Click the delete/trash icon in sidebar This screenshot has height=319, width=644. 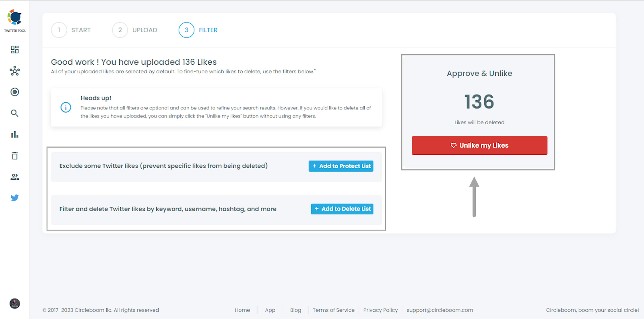pyautogui.click(x=15, y=156)
